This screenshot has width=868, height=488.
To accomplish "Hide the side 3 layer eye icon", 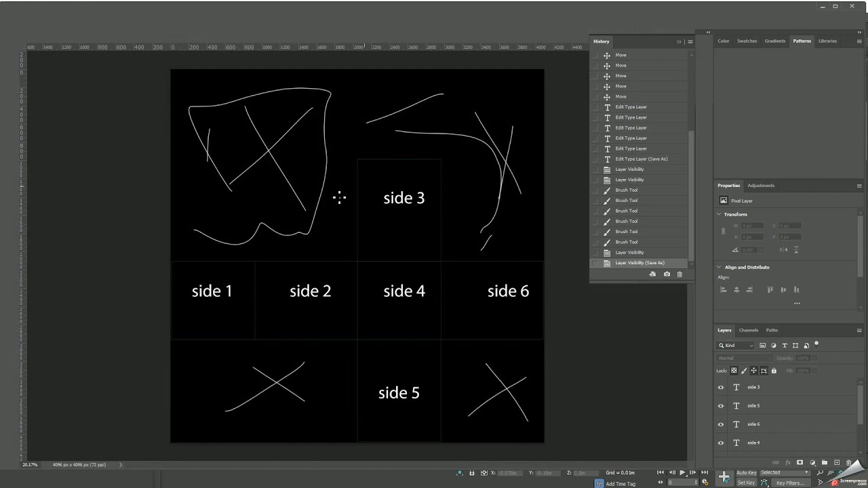I will (x=721, y=388).
